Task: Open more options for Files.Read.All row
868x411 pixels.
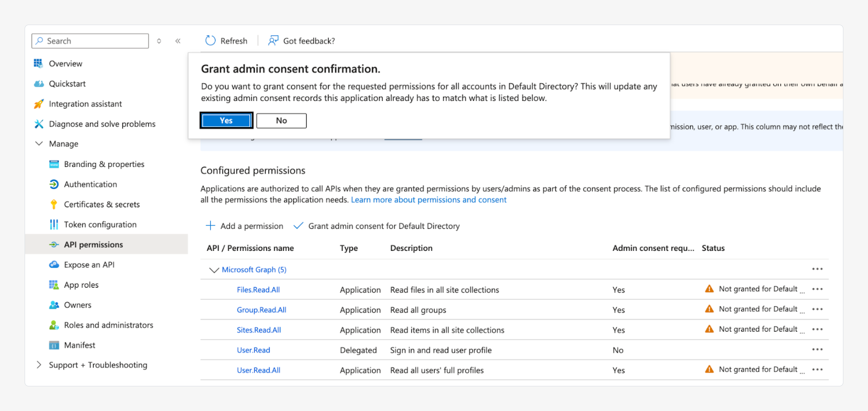Action: [x=817, y=289]
